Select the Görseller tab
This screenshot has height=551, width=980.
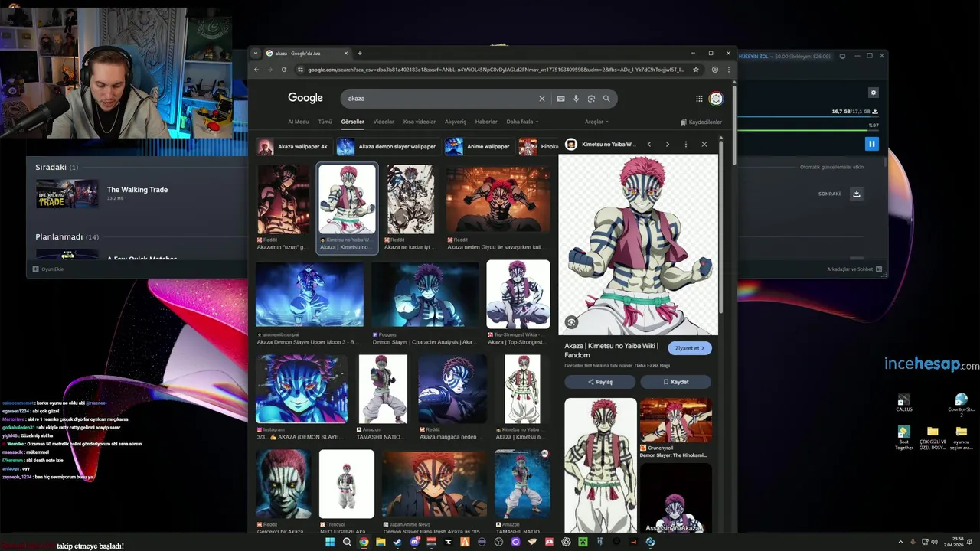(x=353, y=122)
